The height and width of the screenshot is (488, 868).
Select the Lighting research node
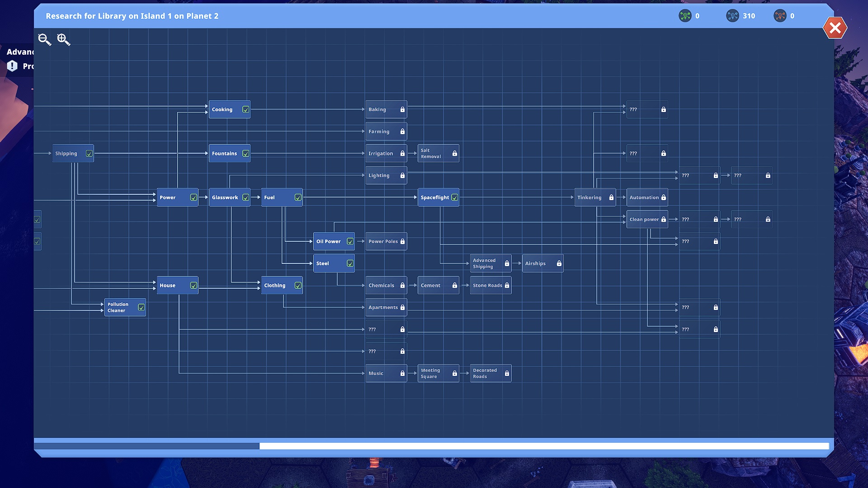pos(386,175)
